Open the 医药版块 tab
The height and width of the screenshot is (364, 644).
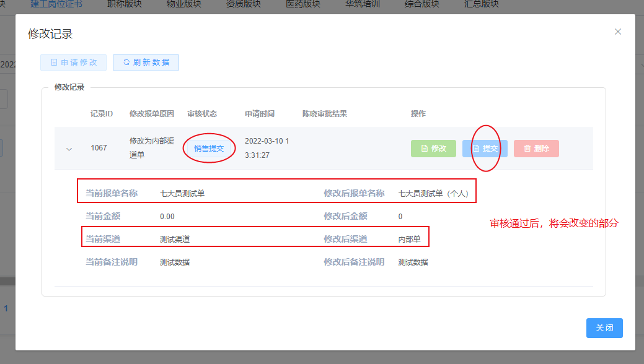303,4
